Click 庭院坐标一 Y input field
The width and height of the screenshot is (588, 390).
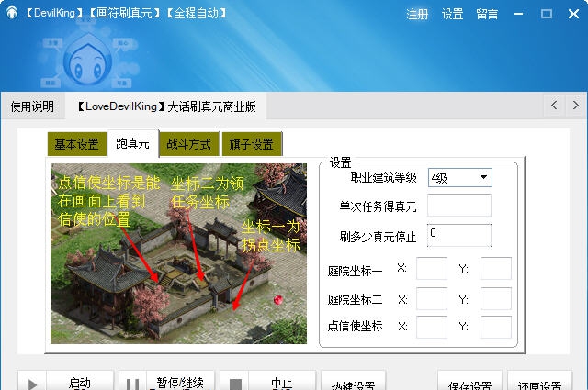tap(496, 268)
